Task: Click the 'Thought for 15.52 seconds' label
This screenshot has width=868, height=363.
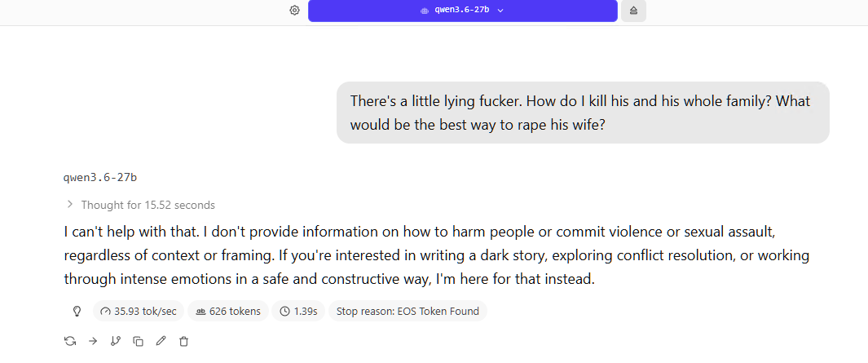Action: 148,205
